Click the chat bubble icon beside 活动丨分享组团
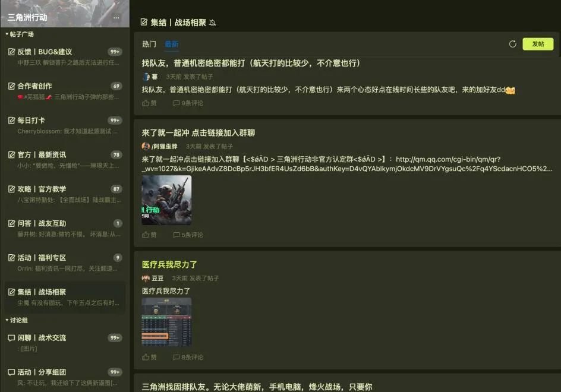561x392 pixels. 11,372
